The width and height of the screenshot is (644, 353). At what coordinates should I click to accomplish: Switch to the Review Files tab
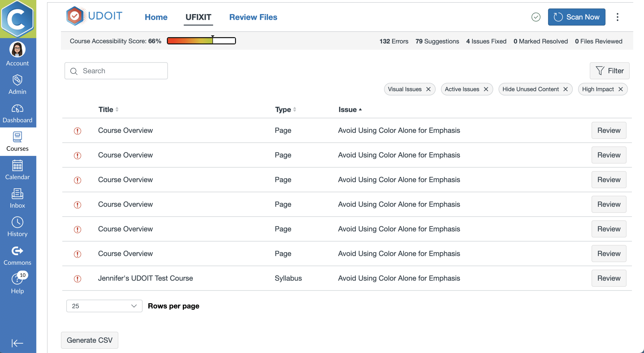tap(253, 17)
